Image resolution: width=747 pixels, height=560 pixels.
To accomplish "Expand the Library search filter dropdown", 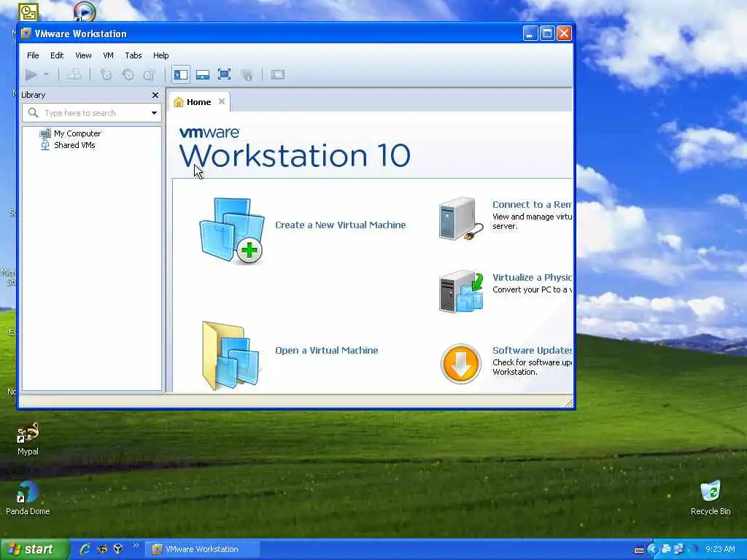I will pyautogui.click(x=155, y=113).
